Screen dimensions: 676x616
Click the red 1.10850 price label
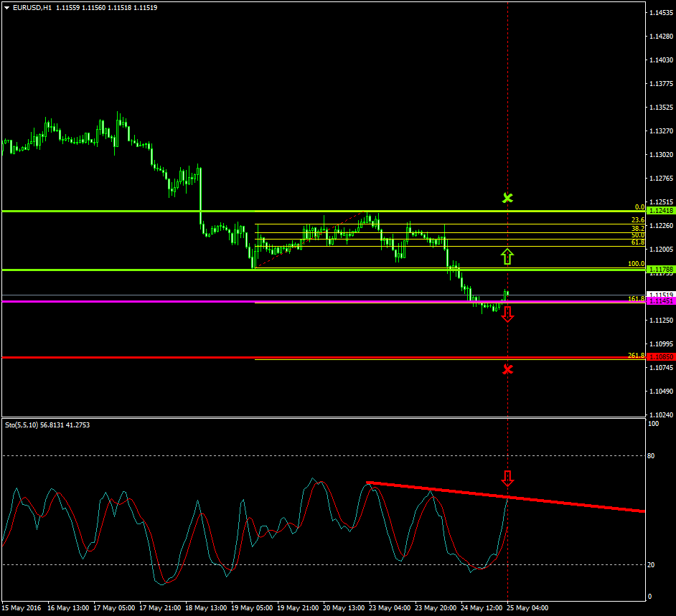pos(662,356)
